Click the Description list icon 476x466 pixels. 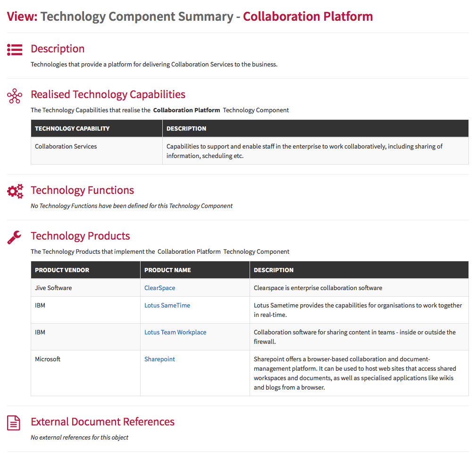(x=15, y=50)
